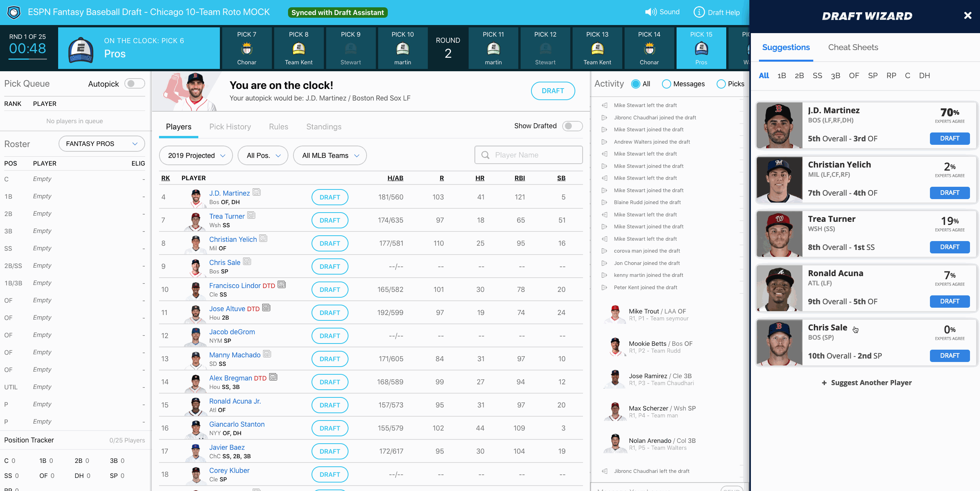Click the DRAFT button for J.D. Martinez
980x491 pixels.
(x=329, y=197)
